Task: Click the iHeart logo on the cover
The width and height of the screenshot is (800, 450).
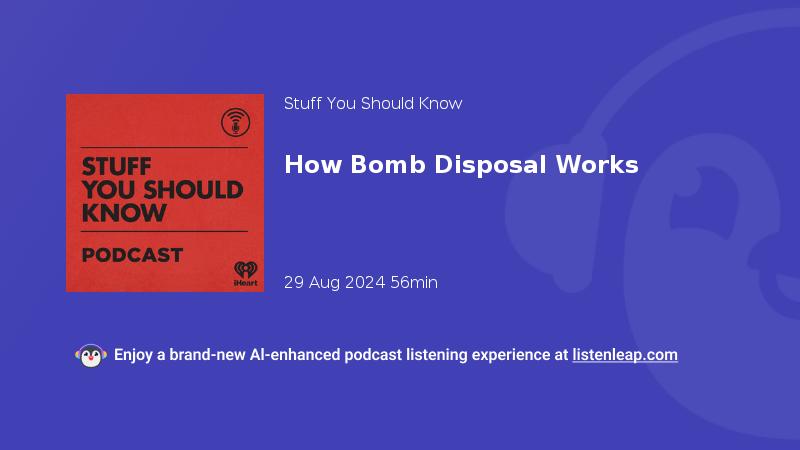Action: [x=245, y=273]
